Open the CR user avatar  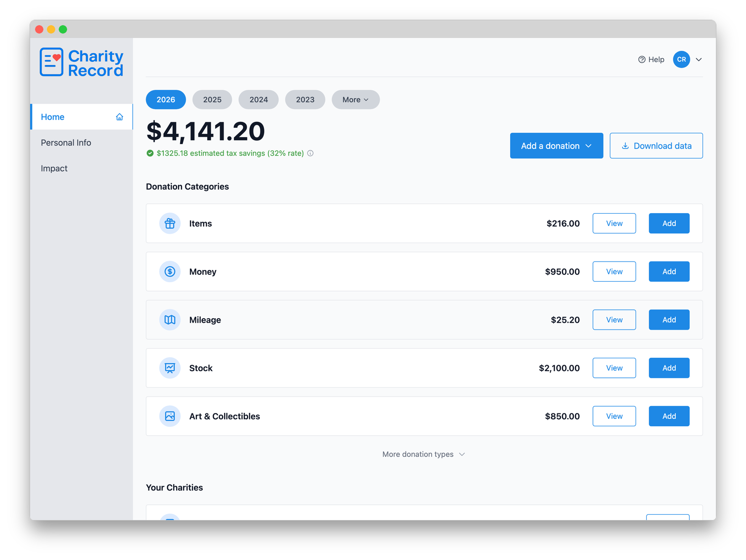[x=681, y=60]
